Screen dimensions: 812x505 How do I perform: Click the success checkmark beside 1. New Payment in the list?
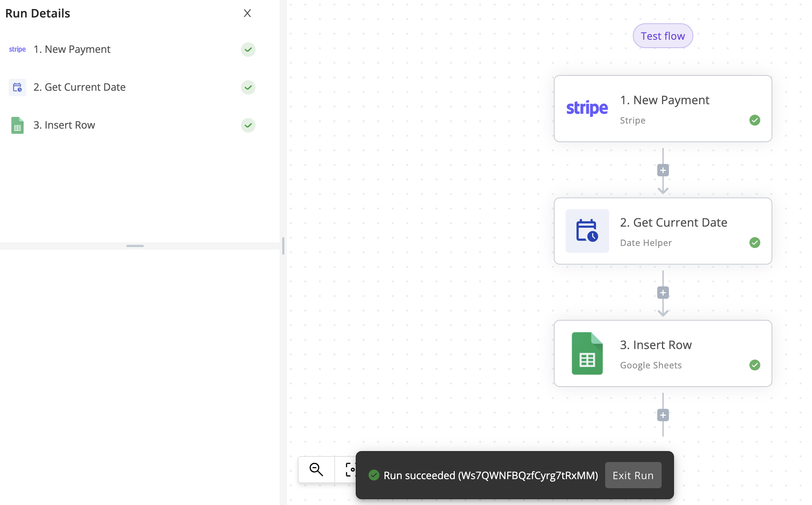248,50
